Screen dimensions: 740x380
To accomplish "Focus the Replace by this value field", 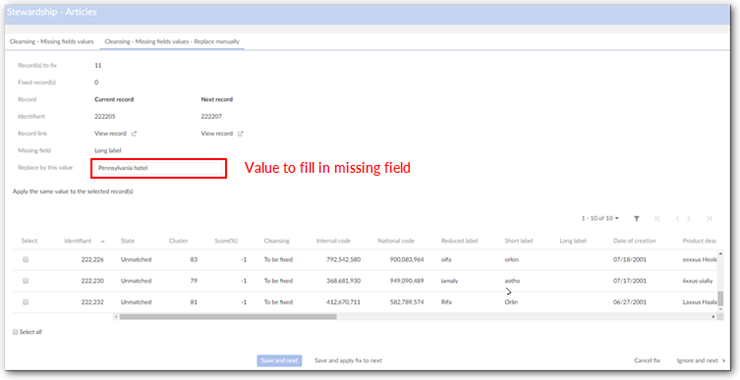I will click(x=159, y=168).
